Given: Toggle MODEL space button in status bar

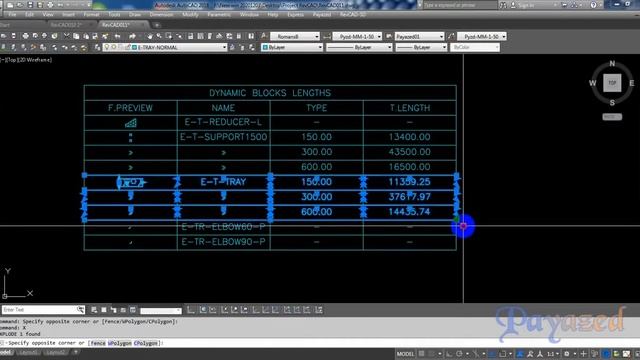Looking at the screenshot, I should [405, 354].
